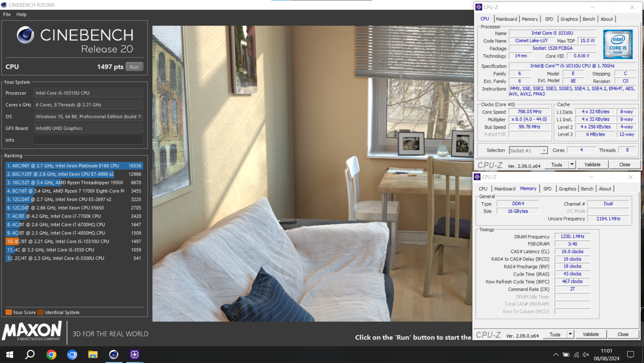Open About tab in top CPU-Z window
The height and width of the screenshot is (363, 644).
606,19
